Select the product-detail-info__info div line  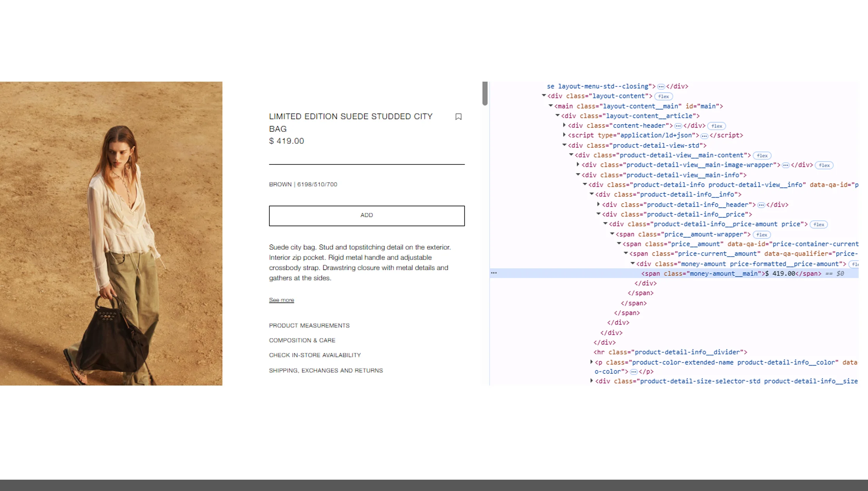coord(668,194)
